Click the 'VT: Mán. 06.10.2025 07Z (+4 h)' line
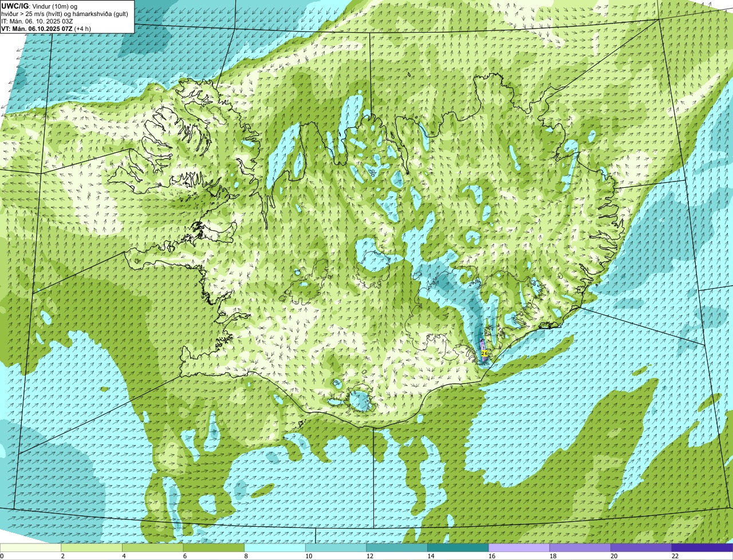The width and height of the screenshot is (733, 560). [46, 29]
